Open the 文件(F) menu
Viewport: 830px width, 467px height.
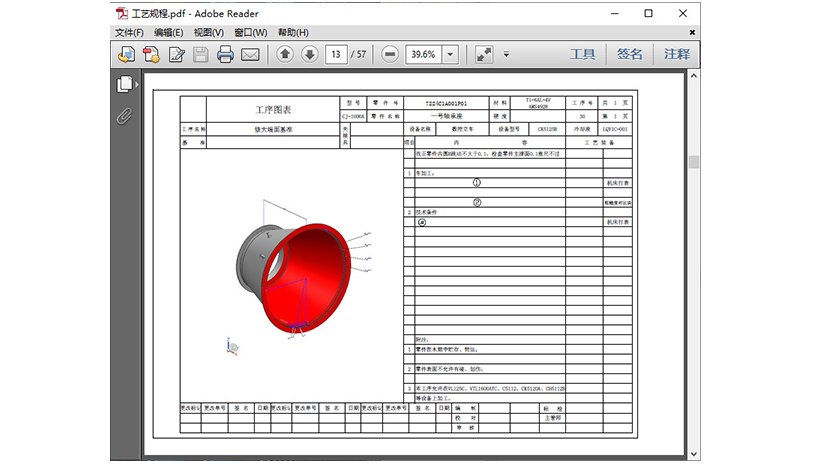[129, 33]
